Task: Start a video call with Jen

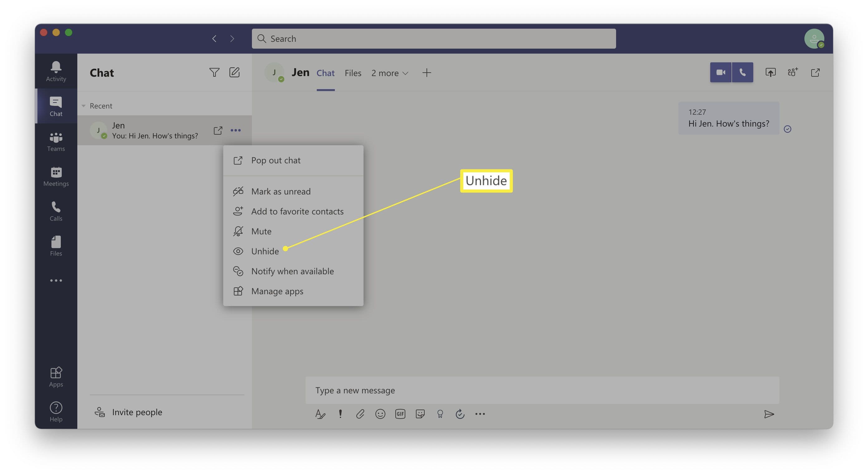Action: pos(721,72)
